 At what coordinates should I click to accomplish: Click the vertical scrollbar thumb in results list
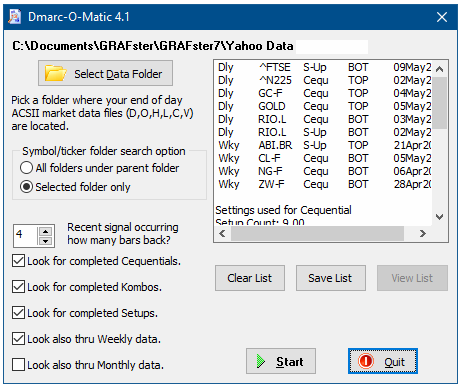coord(440,103)
